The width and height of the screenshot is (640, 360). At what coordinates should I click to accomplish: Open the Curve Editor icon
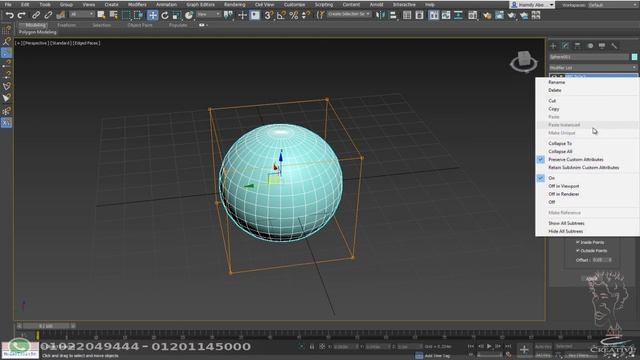pyautogui.click(x=446, y=16)
